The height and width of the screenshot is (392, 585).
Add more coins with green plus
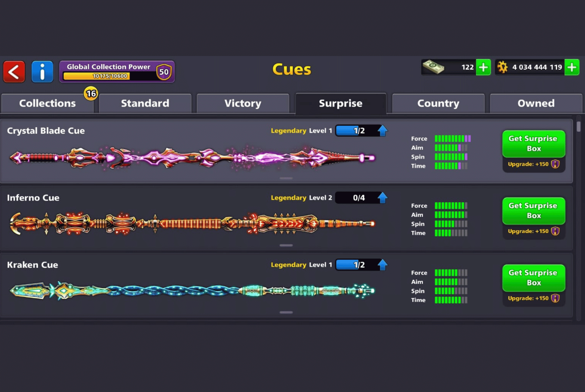[572, 67]
